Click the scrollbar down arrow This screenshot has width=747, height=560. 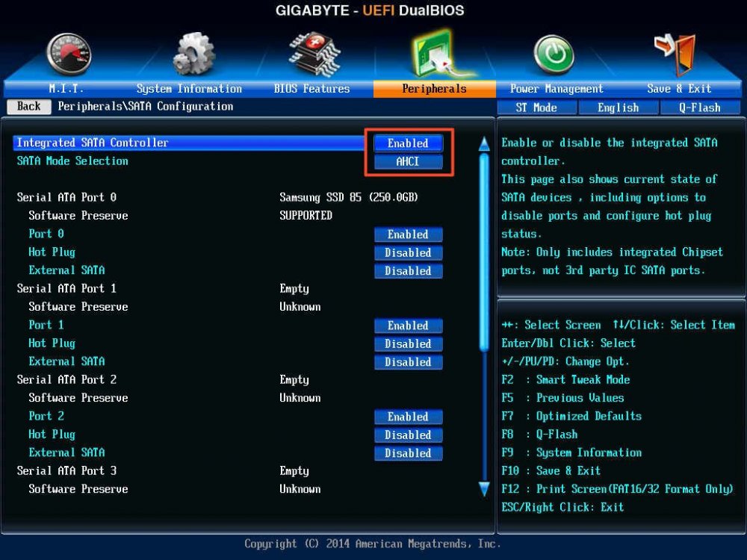484,490
